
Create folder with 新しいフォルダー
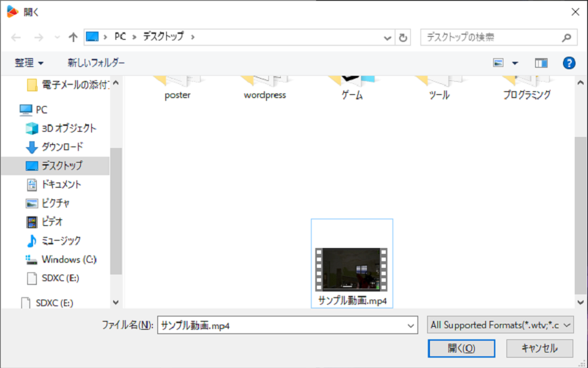click(x=96, y=63)
